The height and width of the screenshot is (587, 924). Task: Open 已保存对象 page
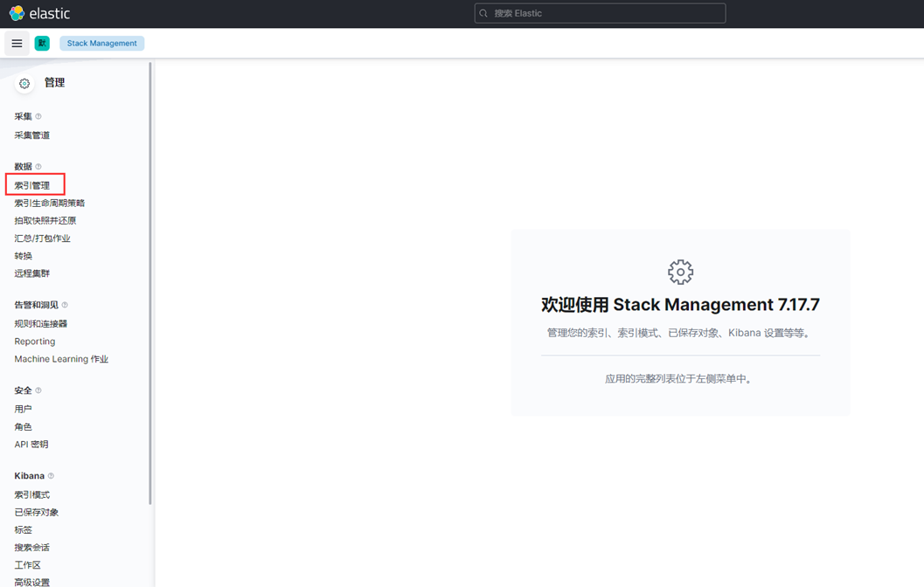coord(37,512)
